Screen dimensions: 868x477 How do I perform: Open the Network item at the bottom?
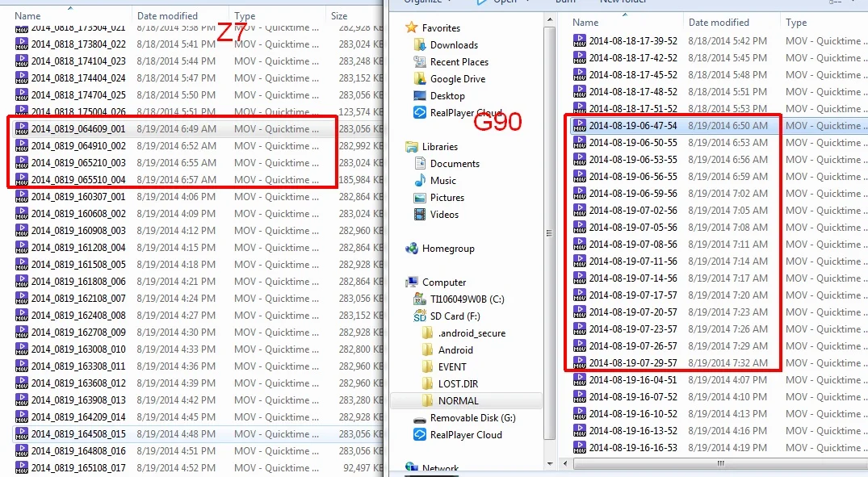[x=439, y=467]
